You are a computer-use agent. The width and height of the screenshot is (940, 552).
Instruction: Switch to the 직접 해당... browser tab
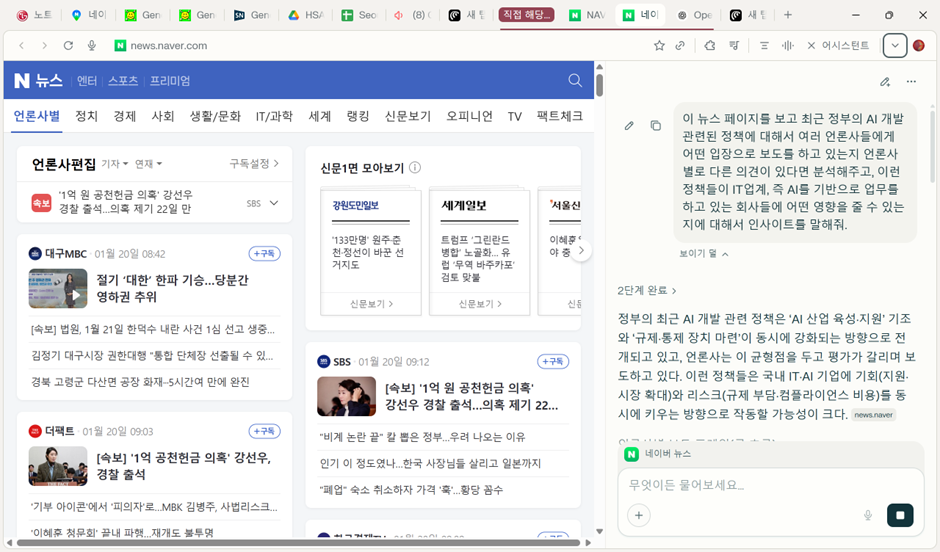pyautogui.click(x=526, y=15)
